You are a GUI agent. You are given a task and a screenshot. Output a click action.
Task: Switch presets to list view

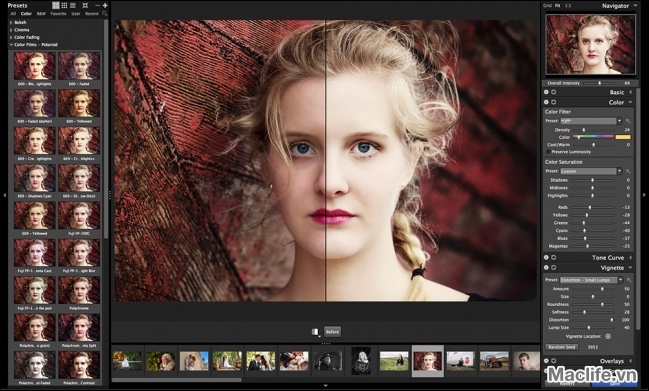coord(73,5)
